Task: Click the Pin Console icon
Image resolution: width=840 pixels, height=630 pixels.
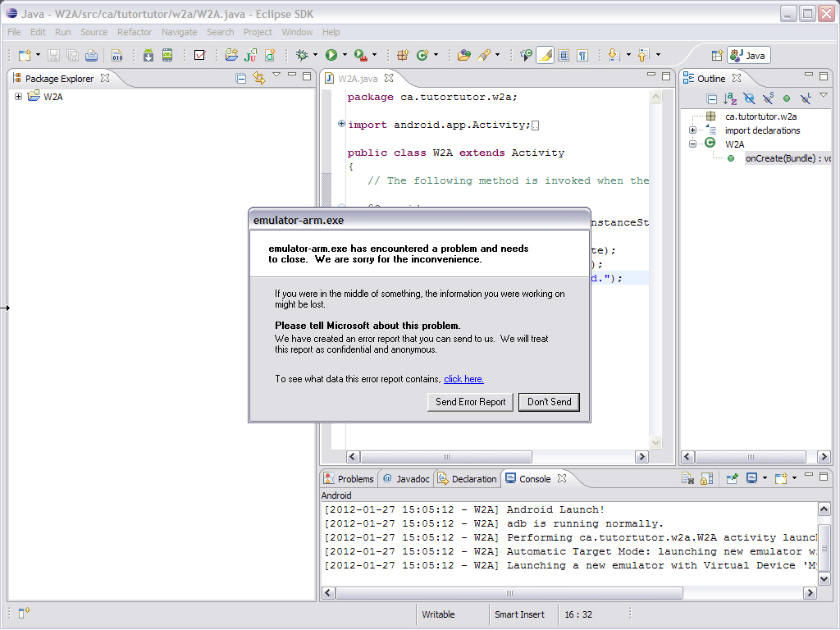Action: coord(733,478)
